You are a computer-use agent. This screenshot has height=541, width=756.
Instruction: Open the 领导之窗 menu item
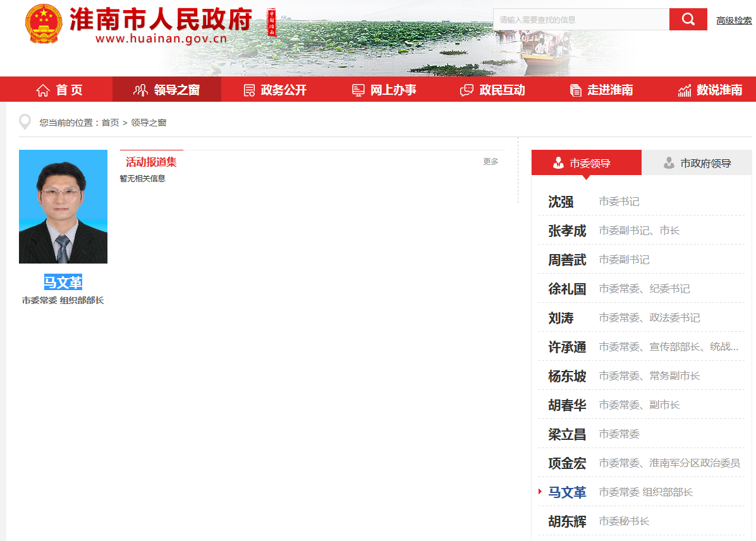click(167, 90)
